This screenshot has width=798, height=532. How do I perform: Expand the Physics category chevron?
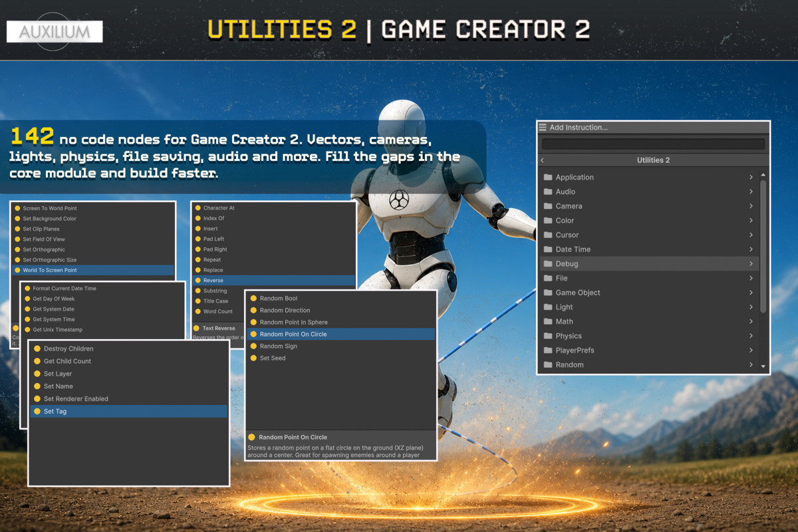tap(751, 336)
